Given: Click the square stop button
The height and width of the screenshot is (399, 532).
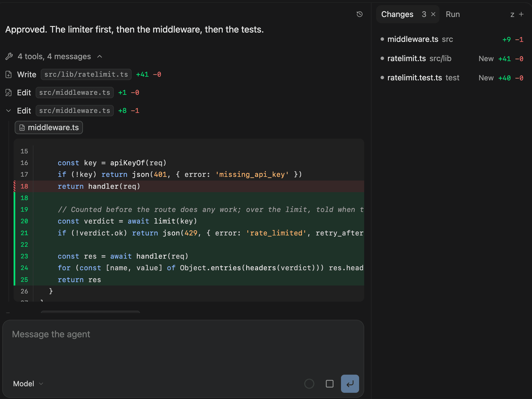Looking at the screenshot, I should [329, 384].
